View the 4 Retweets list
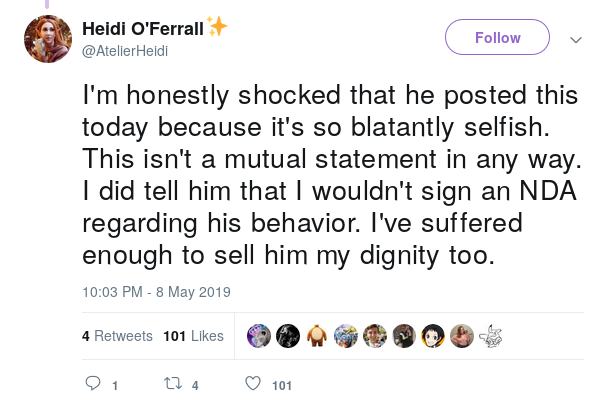Viewport: 607px width, 413px height. (x=117, y=336)
